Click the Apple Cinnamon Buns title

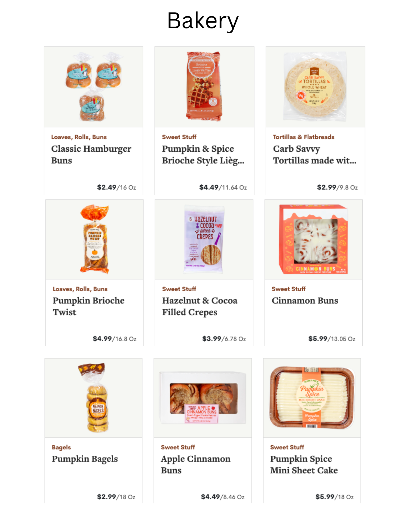click(x=196, y=464)
